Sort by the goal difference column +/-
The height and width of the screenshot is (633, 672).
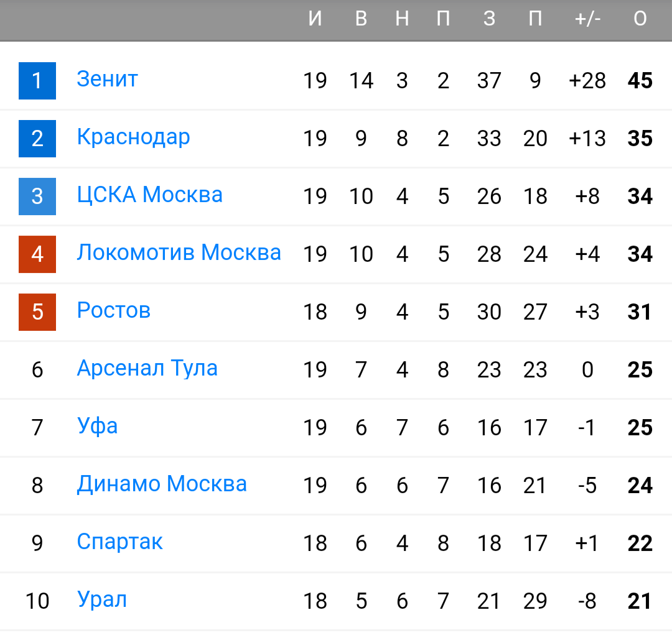pyautogui.click(x=587, y=19)
